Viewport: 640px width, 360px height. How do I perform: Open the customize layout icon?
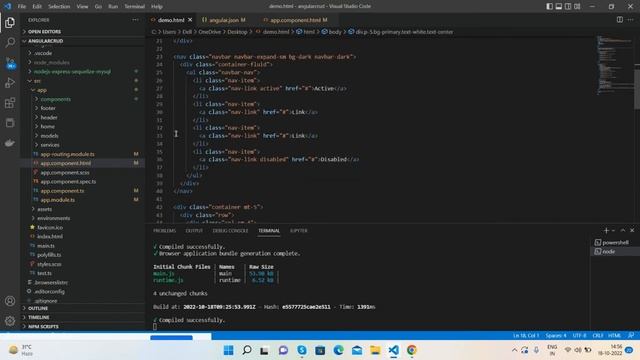pyautogui.click(x=577, y=6)
